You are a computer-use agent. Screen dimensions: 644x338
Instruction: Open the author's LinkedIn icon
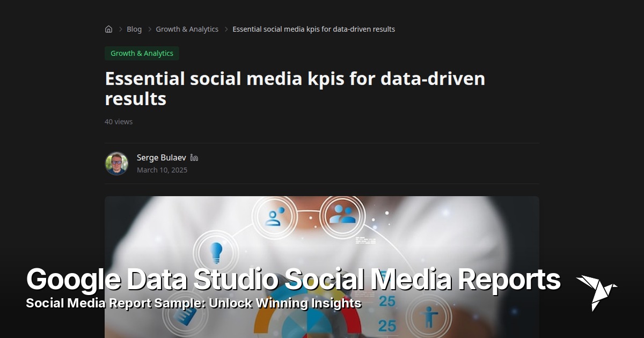(x=194, y=158)
